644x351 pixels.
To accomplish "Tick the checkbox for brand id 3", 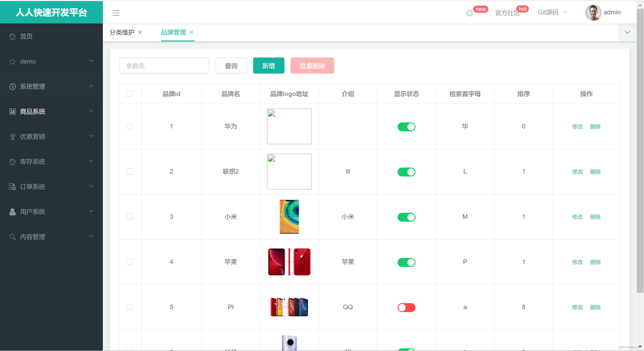I will pyautogui.click(x=129, y=217).
